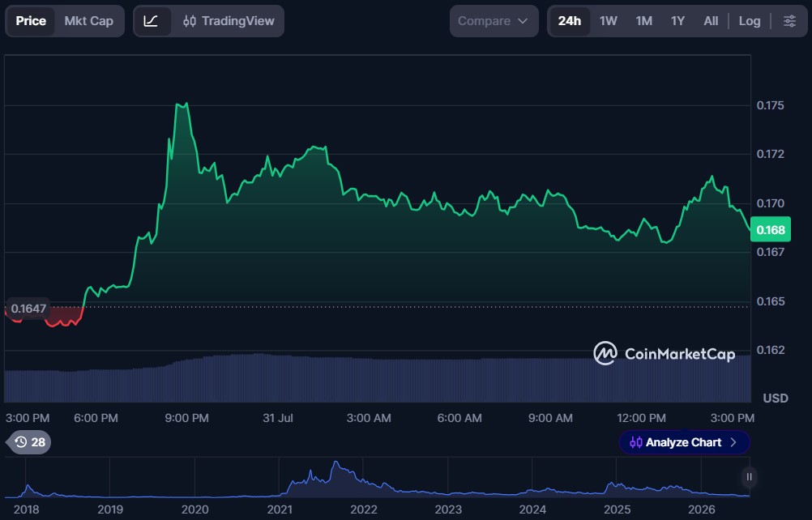Click the opening price label 0.1647
Screen dimensions: 812x520
click(x=28, y=309)
